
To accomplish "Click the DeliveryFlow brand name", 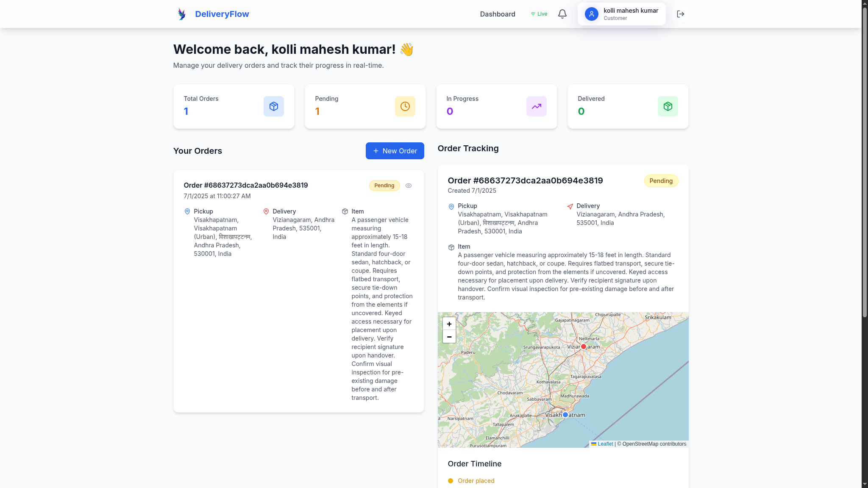I will point(222,14).
